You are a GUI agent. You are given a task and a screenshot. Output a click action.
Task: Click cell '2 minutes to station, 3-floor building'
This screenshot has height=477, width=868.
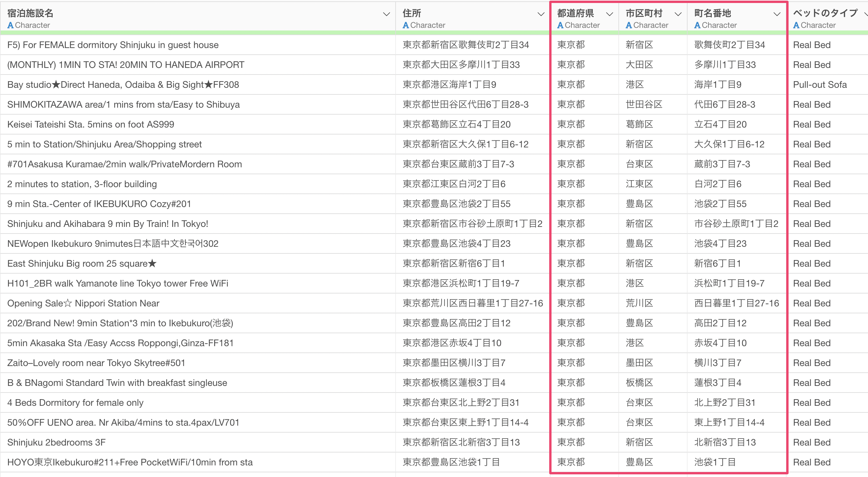(198, 184)
